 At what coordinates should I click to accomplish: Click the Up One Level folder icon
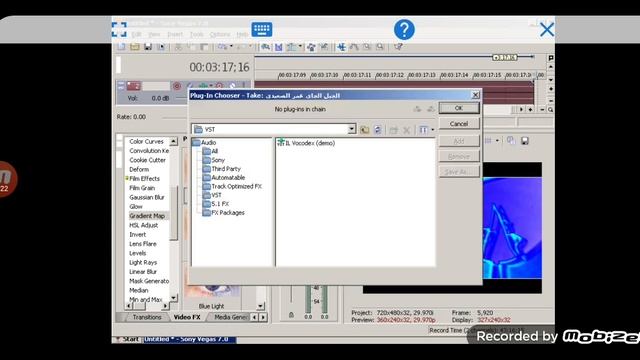tap(364, 130)
